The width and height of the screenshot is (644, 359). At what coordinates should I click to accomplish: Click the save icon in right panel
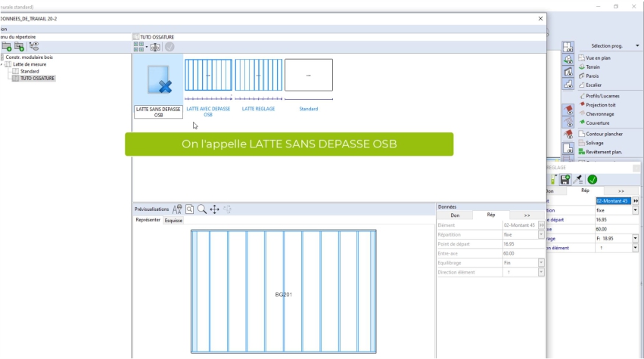click(x=565, y=179)
